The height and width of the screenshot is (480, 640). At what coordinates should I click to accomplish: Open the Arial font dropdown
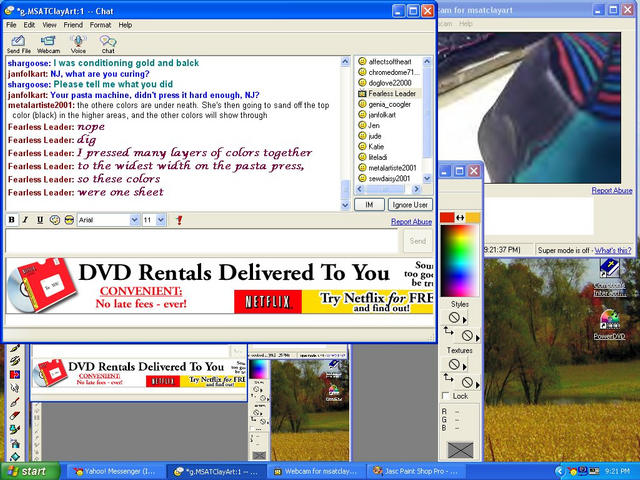pos(134,220)
